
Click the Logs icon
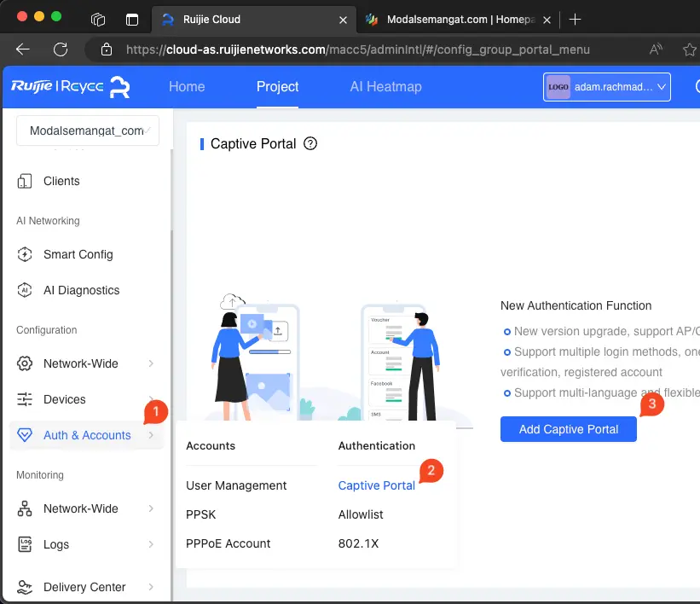pos(25,544)
